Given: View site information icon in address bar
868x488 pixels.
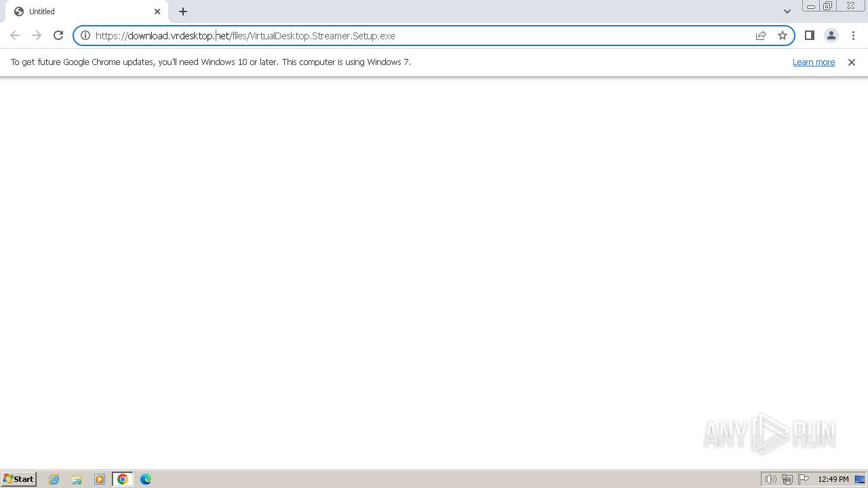Looking at the screenshot, I should [85, 35].
